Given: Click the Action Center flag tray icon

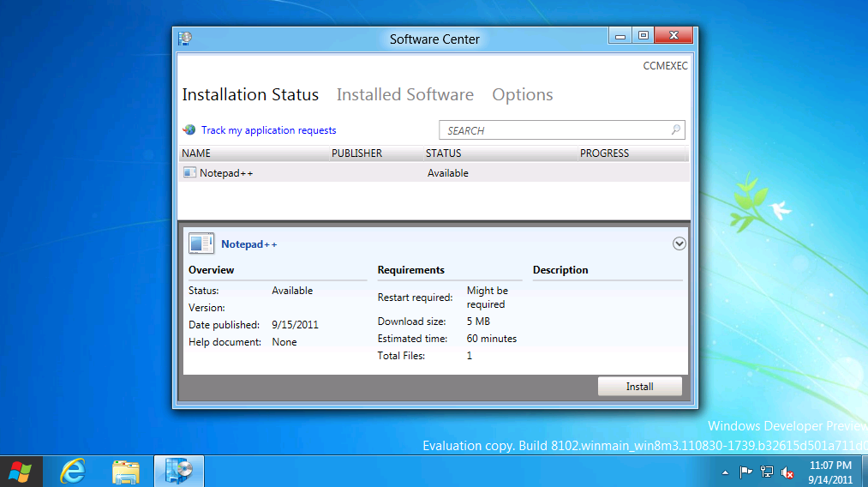Looking at the screenshot, I should click(745, 472).
